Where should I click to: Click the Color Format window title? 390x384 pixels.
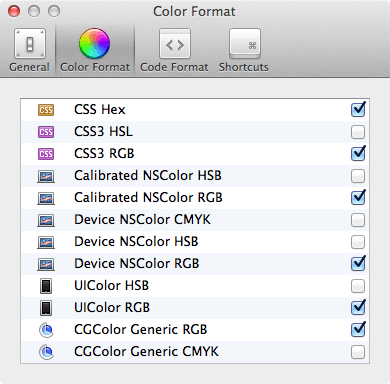pyautogui.click(x=194, y=12)
